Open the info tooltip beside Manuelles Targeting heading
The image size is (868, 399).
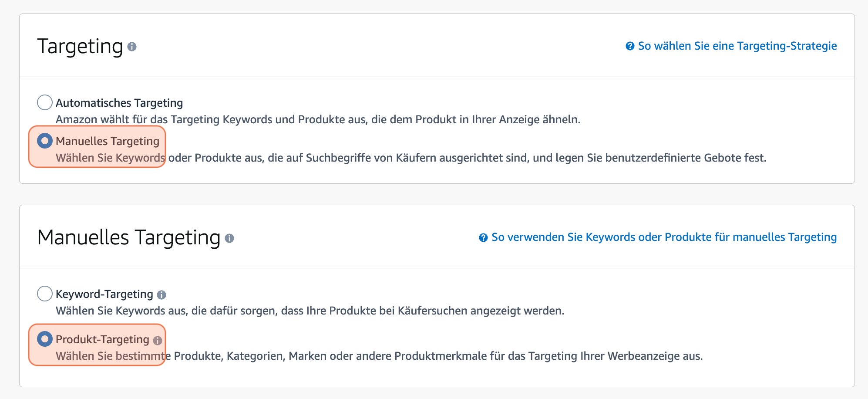pos(230,238)
